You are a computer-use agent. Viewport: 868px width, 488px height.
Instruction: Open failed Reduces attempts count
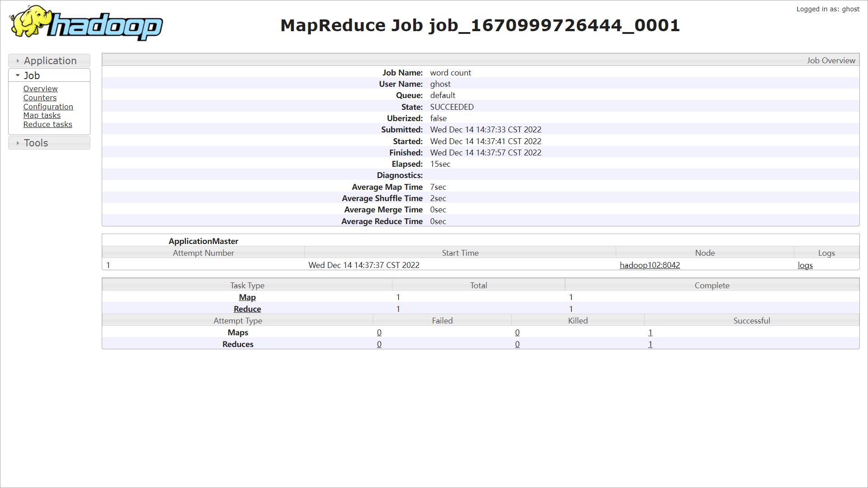click(379, 344)
